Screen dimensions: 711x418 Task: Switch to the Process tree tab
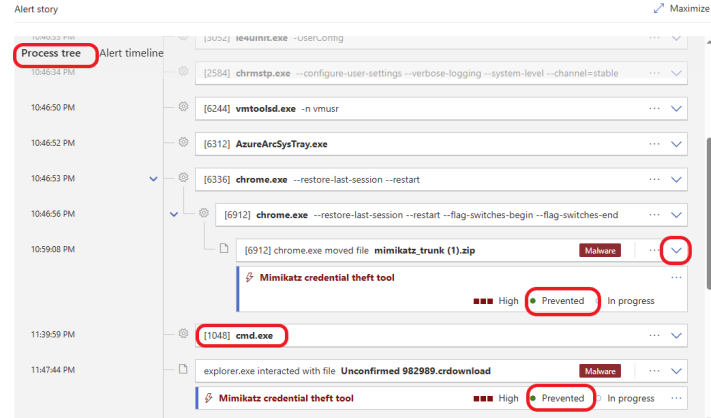[x=51, y=53]
